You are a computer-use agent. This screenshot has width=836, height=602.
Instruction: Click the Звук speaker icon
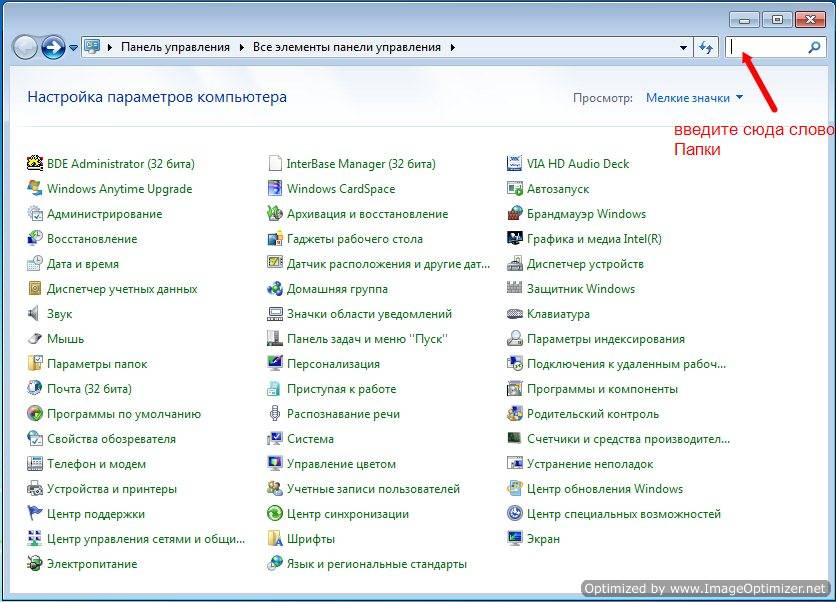(x=35, y=314)
